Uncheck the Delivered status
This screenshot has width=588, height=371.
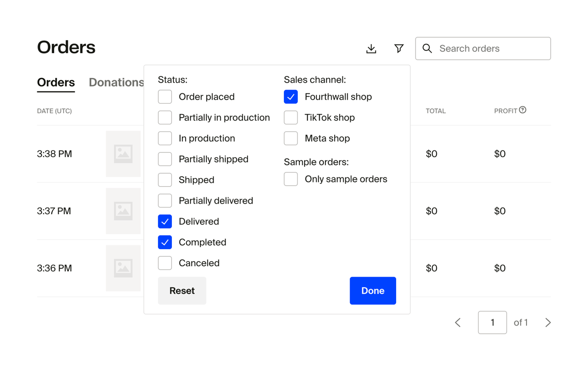click(x=165, y=222)
